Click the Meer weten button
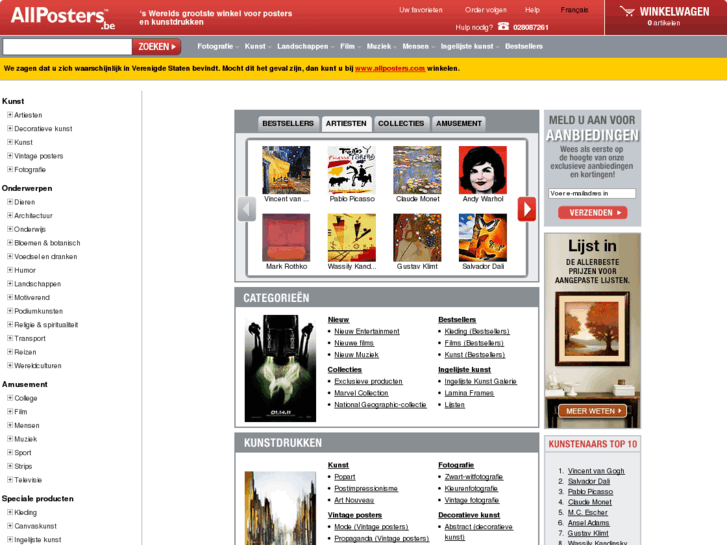This screenshot has width=727, height=545. tap(592, 411)
